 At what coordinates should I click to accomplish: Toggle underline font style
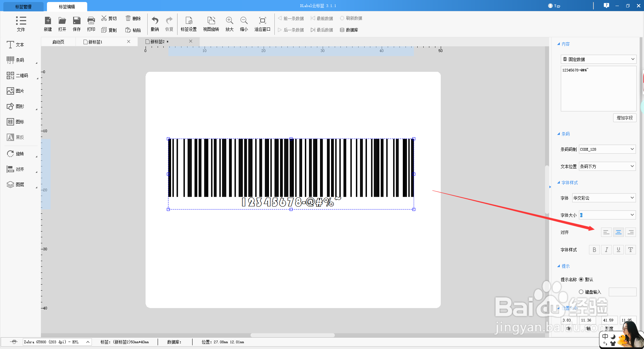point(618,250)
